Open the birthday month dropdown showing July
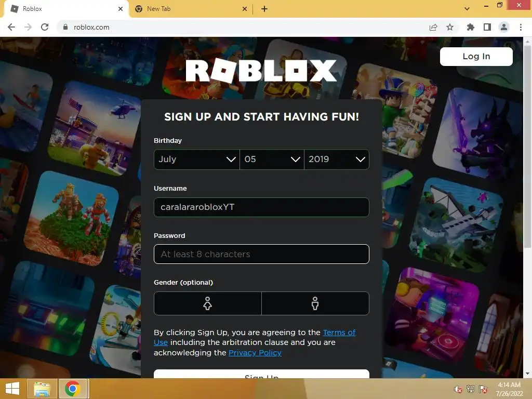Image resolution: width=532 pixels, height=399 pixels. pyautogui.click(x=197, y=159)
